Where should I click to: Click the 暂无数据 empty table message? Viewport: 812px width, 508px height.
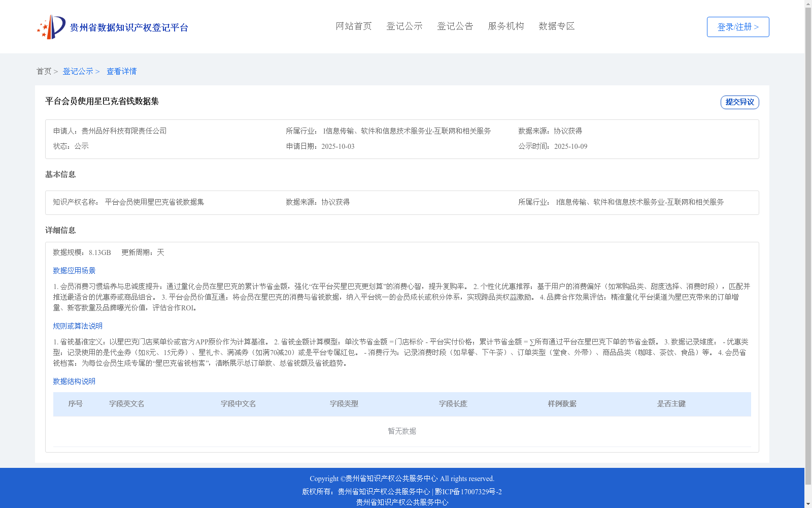tap(402, 431)
